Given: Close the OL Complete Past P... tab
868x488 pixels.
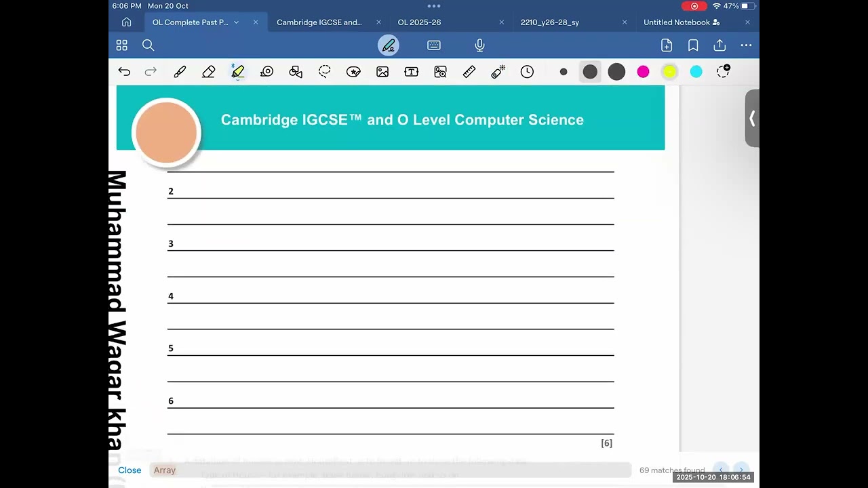Looking at the screenshot, I should point(256,22).
